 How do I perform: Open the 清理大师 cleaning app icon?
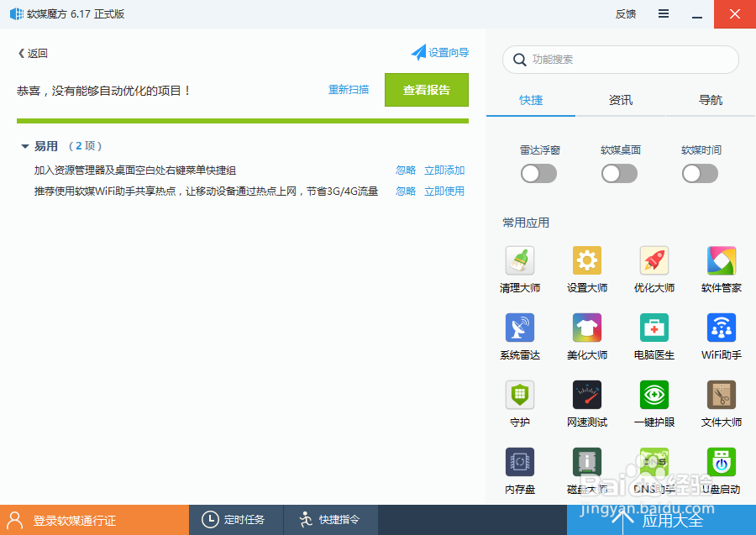(520, 260)
